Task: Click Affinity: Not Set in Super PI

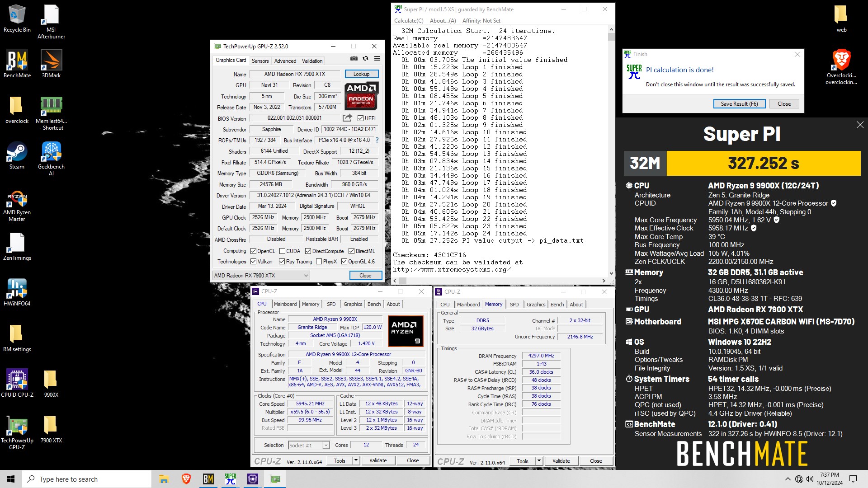Action: pos(481,21)
